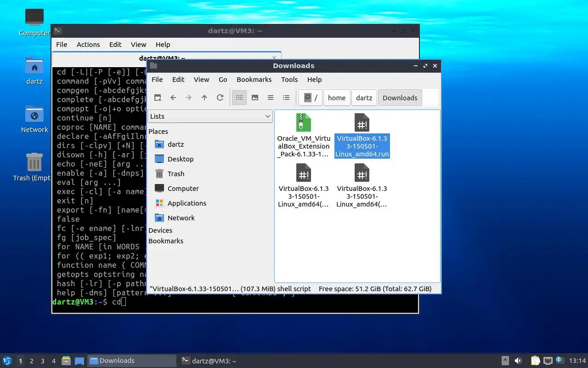The image size is (588, 368).
Task: Click the root '/' path button
Action: (x=311, y=98)
